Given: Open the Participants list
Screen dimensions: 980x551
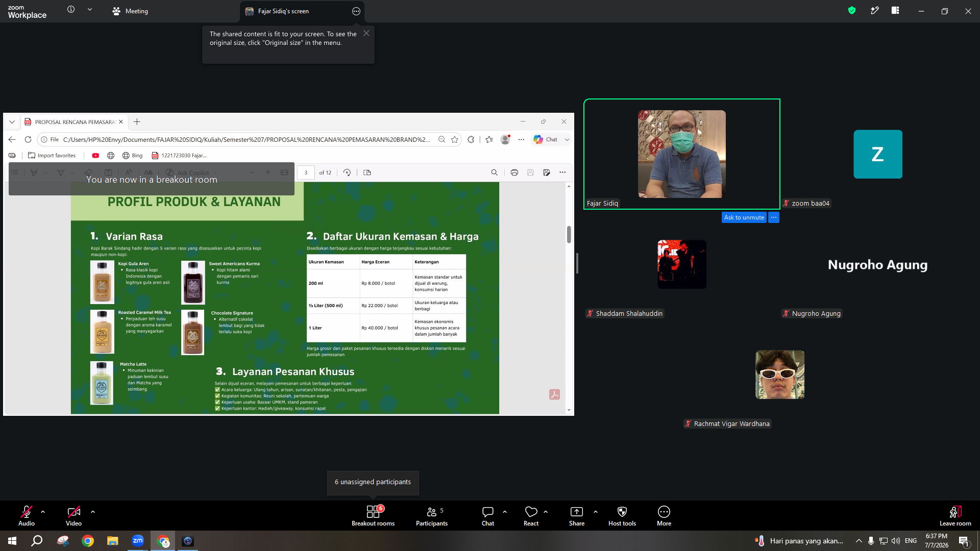Looking at the screenshot, I should (432, 516).
